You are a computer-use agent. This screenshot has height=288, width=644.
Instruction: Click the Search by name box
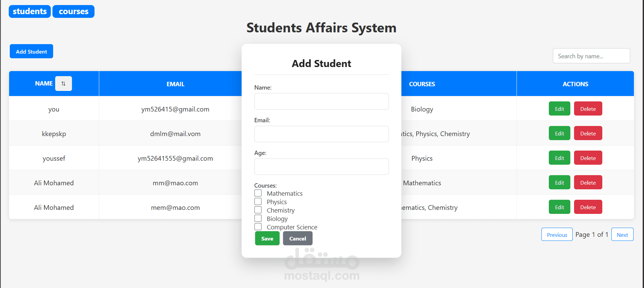click(591, 56)
